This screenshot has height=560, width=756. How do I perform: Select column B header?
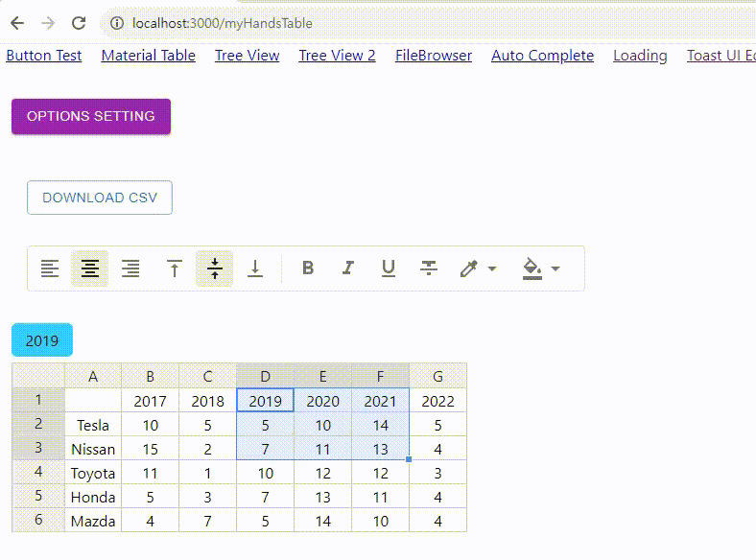click(151, 376)
